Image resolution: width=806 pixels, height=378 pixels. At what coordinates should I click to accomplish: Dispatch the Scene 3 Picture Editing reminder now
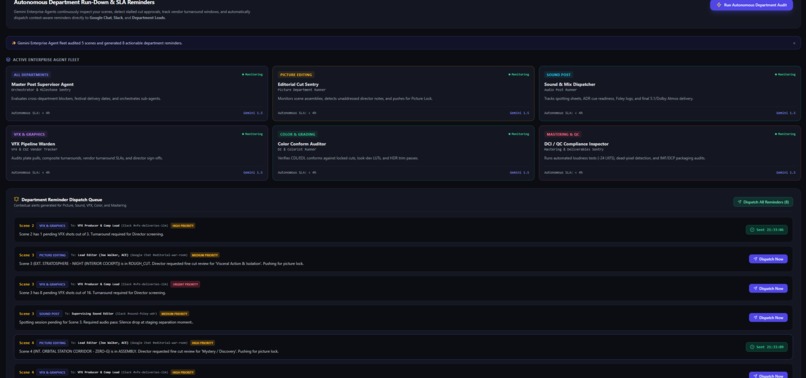click(x=768, y=259)
